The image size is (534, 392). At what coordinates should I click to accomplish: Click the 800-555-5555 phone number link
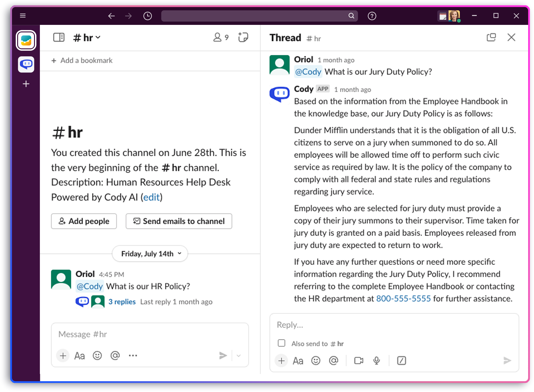(403, 299)
